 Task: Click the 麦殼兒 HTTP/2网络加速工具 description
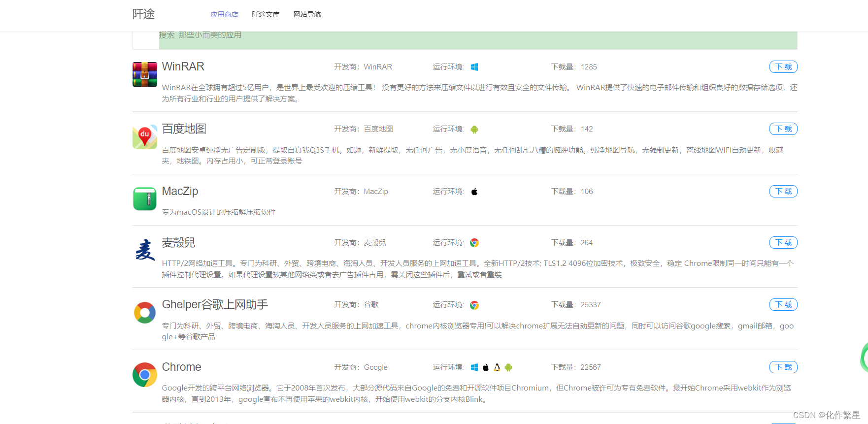(478, 269)
